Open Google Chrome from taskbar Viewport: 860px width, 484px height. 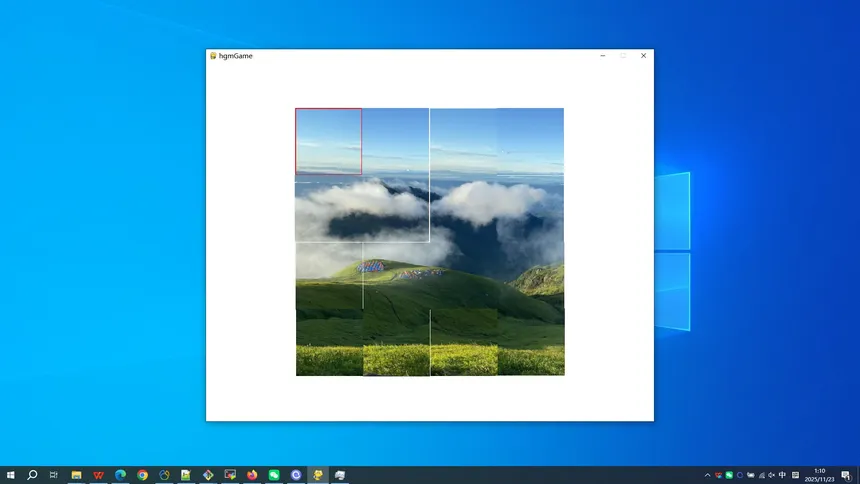(142, 475)
